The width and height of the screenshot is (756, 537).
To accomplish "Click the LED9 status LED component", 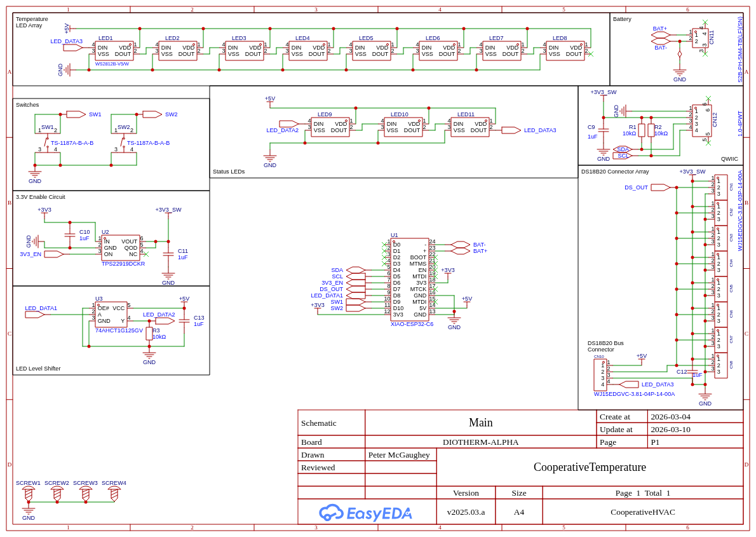I will pyautogui.click(x=330, y=127).
